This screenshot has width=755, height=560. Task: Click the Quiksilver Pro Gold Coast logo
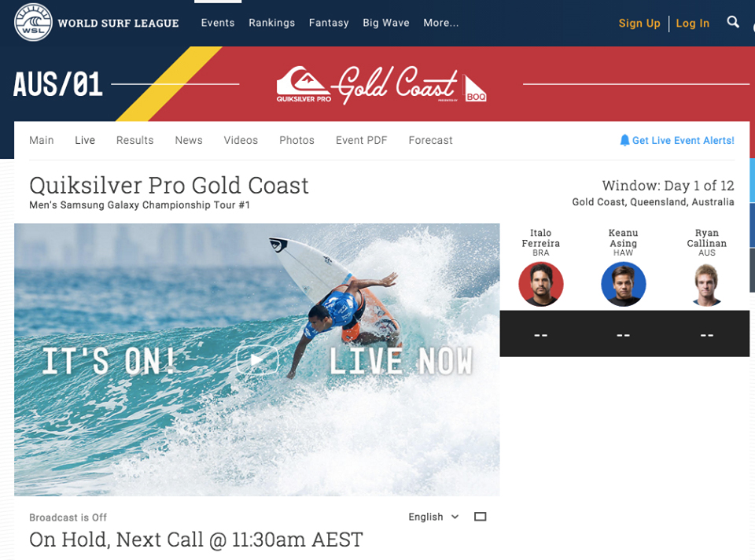[381, 85]
